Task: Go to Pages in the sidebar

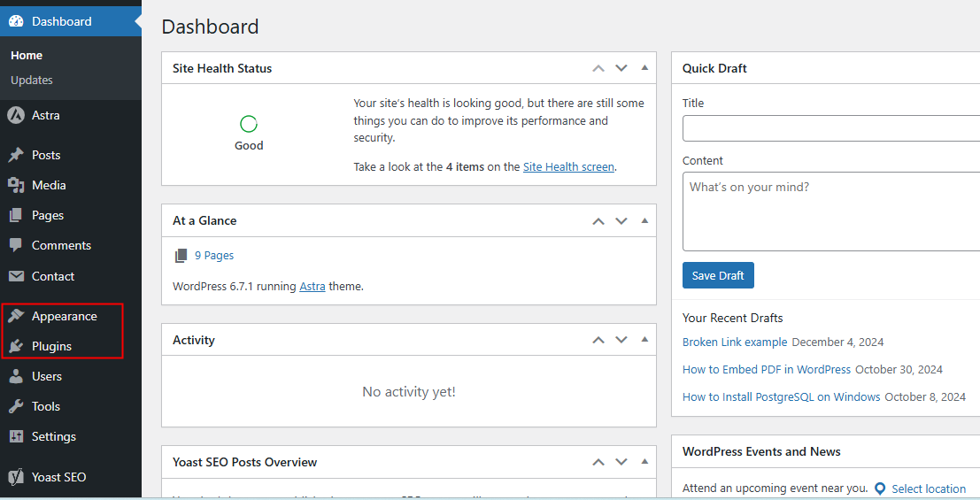Action: click(71, 215)
